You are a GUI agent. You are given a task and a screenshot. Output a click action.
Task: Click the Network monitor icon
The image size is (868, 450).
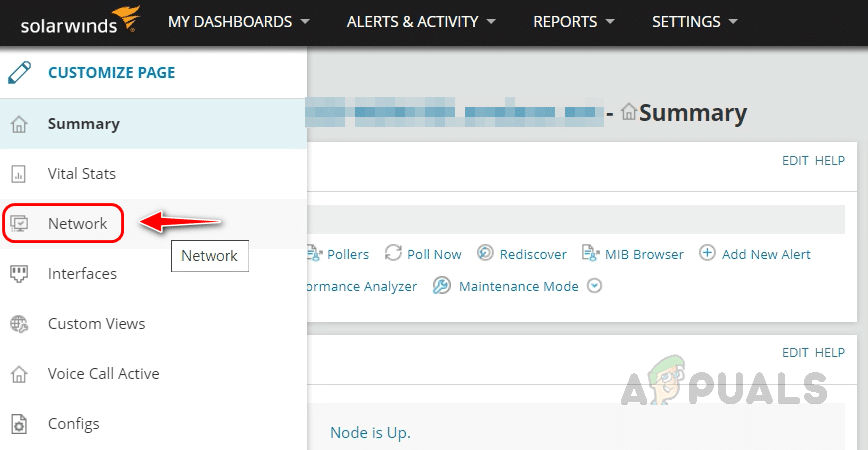click(x=19, y=224)
